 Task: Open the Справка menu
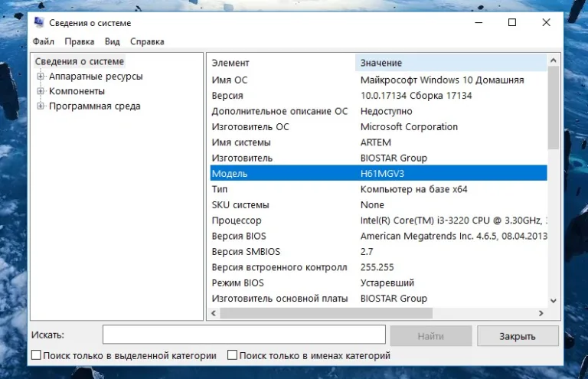[147, 41]
